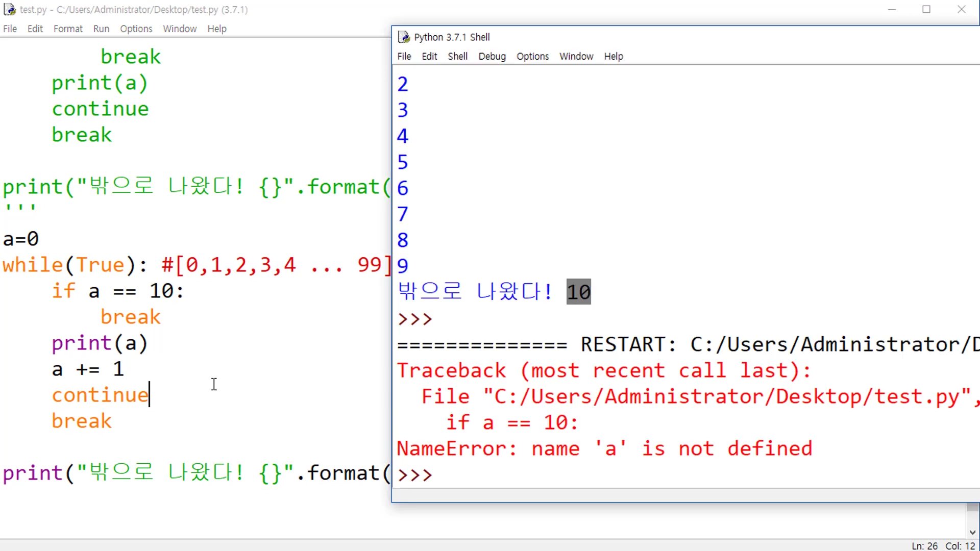Open Help menu in Python Shell
Screen dimensions: 980x551
(614, 56)
